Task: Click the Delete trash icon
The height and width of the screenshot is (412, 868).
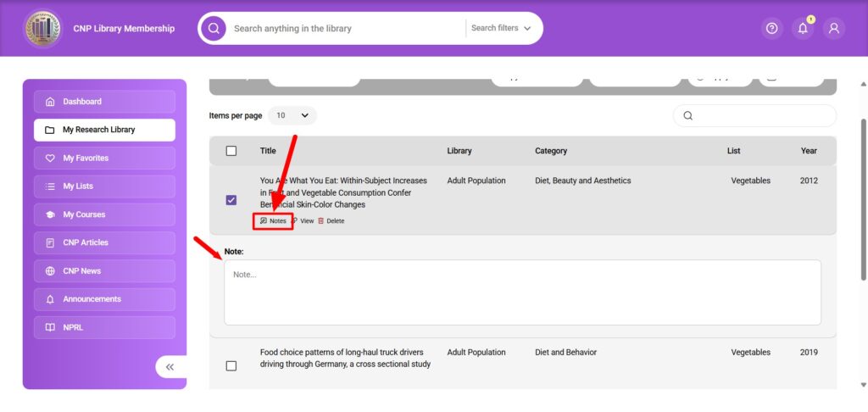Action: coord(321,221)
